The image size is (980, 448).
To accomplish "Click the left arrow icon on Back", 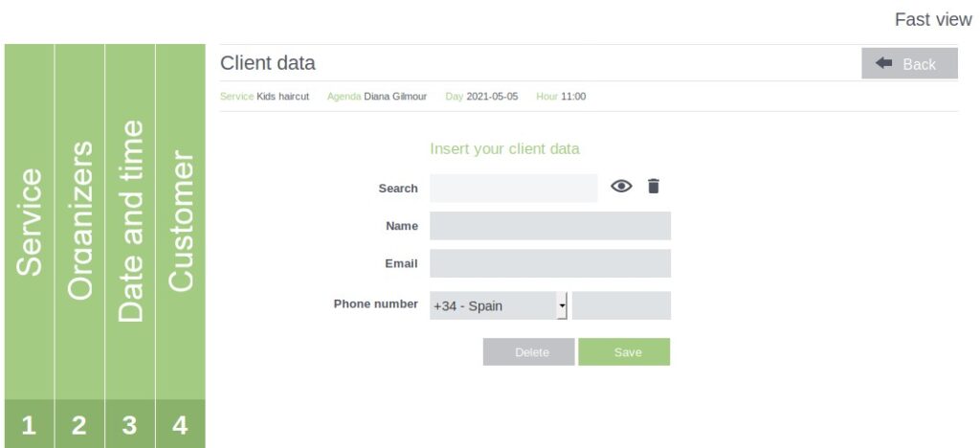I will pos(883,63).
